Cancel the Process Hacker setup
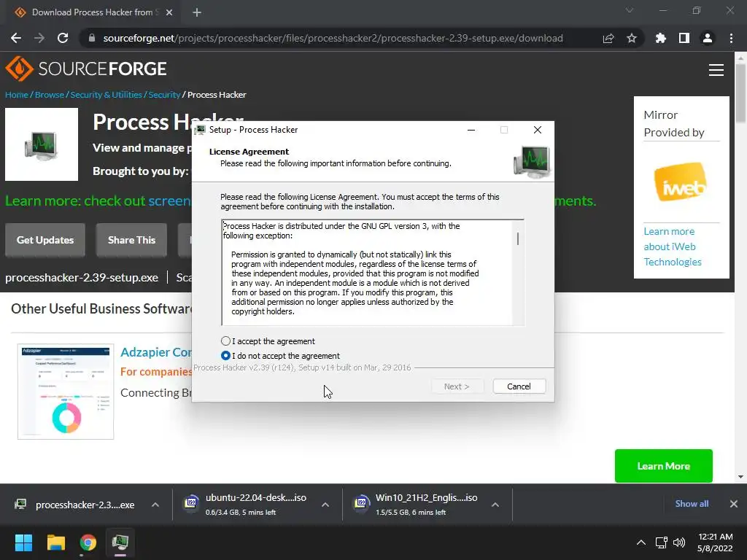 tap(519, 386)
